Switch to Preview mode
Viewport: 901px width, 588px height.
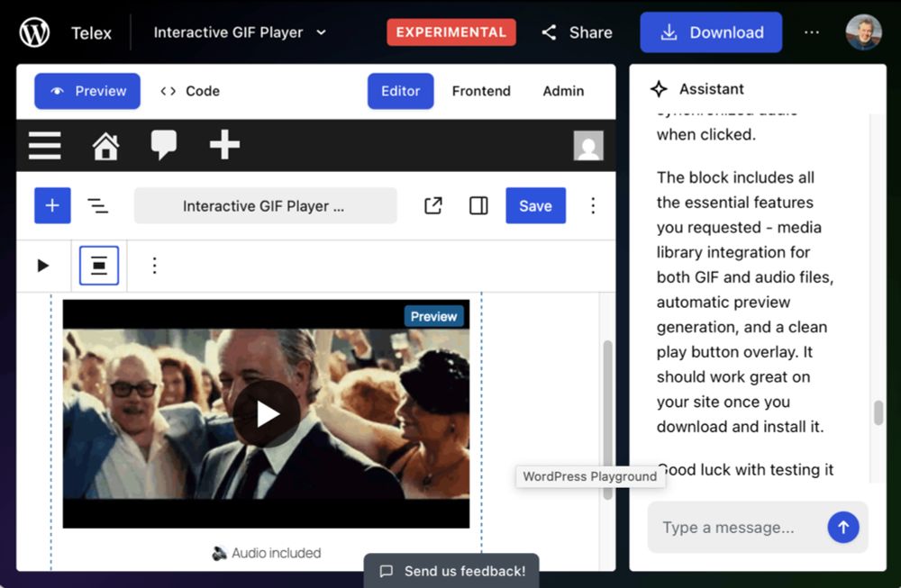[x=87, y=91]
